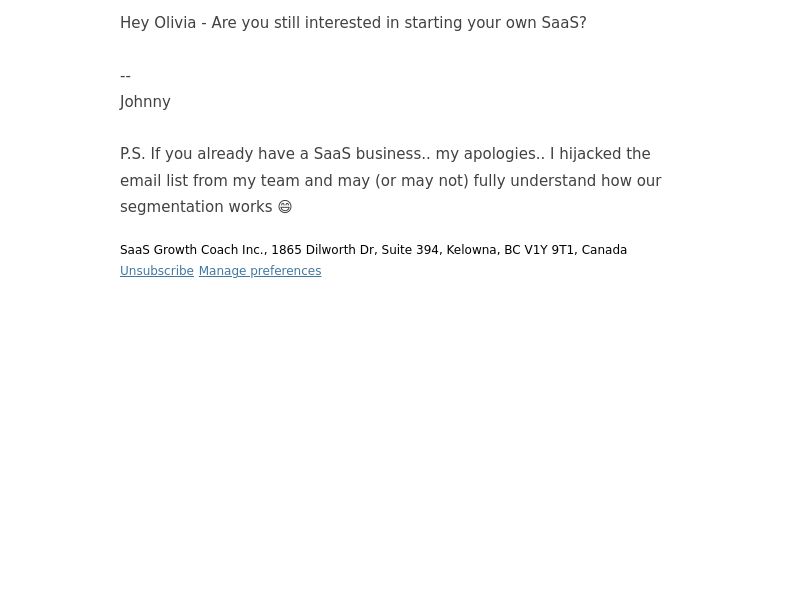This screenshot has width=800, height=600.
Task: Click the "Johnny" signature text
Action: click(x=145, y=102)
